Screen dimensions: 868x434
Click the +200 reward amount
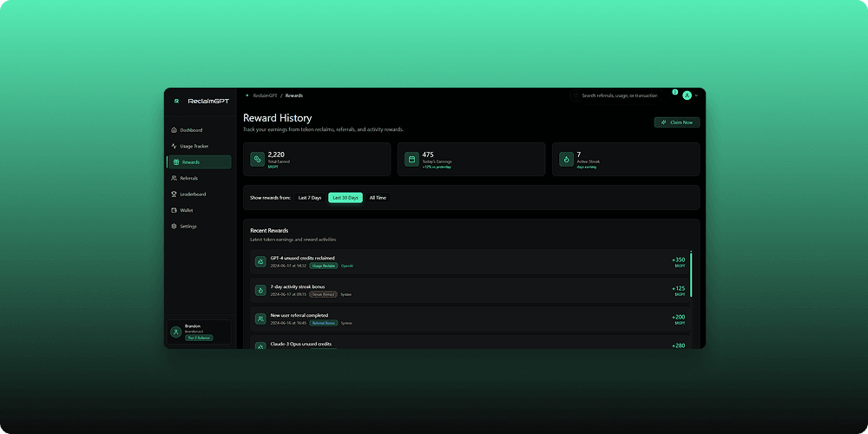click(x=678, y=317)
